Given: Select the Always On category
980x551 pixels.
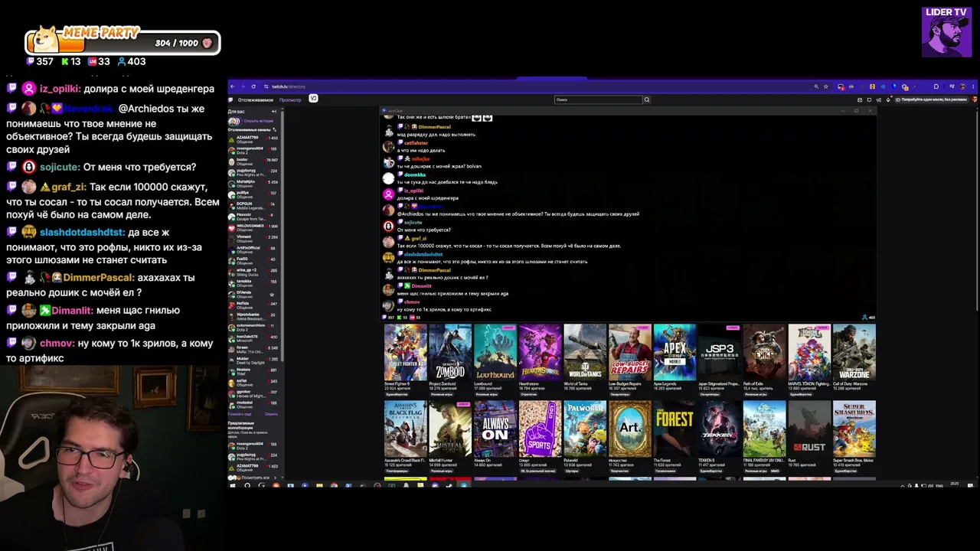Looking at the screenshot, I should coord(495,429).
